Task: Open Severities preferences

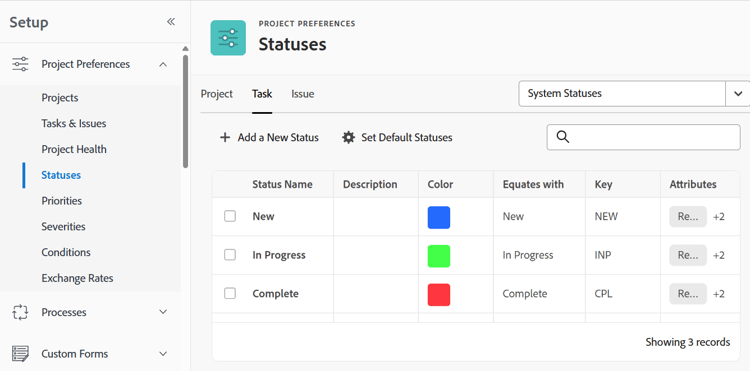Action: coord(64,227)
